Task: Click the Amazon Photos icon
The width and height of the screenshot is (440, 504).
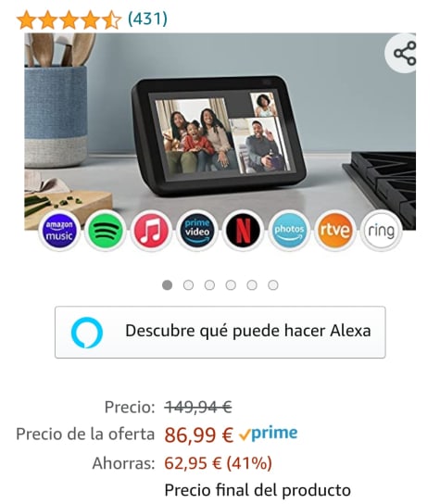Action: tap(289, 230)
